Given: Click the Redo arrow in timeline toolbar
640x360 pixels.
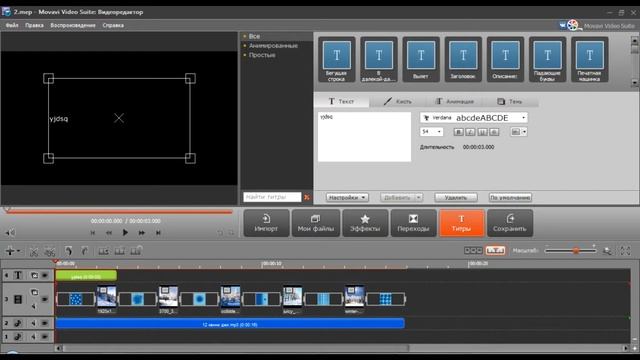Looking at the screenshot, I should coord(84,251).
